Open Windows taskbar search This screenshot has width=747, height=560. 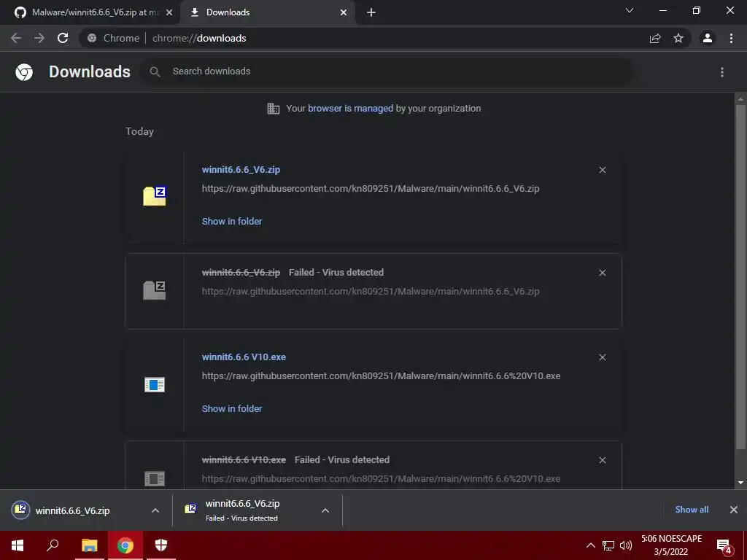[x=53, y=545]
